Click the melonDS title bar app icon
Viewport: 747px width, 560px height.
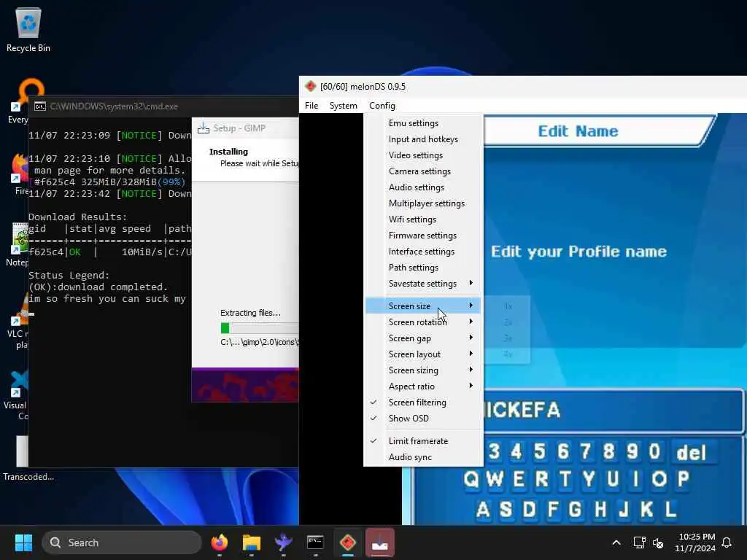(311, 86)
